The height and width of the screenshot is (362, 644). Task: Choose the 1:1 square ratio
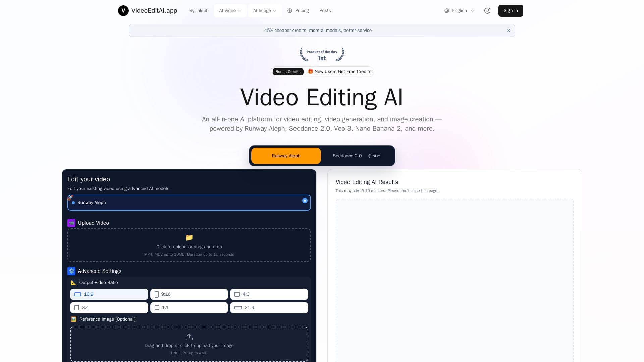click(x=189, y=308)
